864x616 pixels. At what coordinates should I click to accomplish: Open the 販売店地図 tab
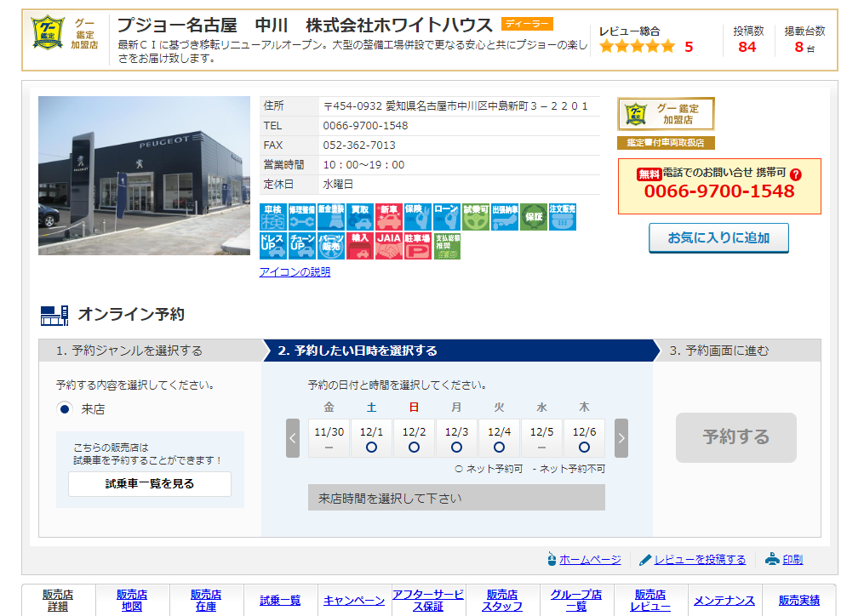pos(132,600)
